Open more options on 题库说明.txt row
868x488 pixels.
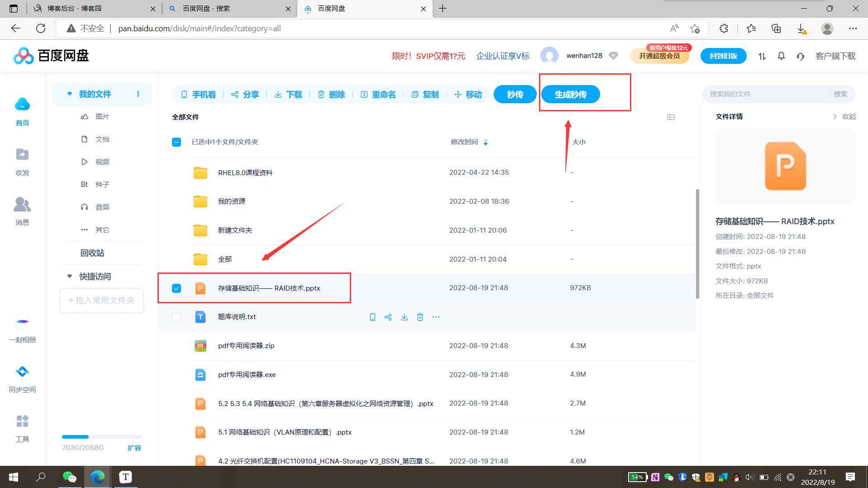coord(436,317)
